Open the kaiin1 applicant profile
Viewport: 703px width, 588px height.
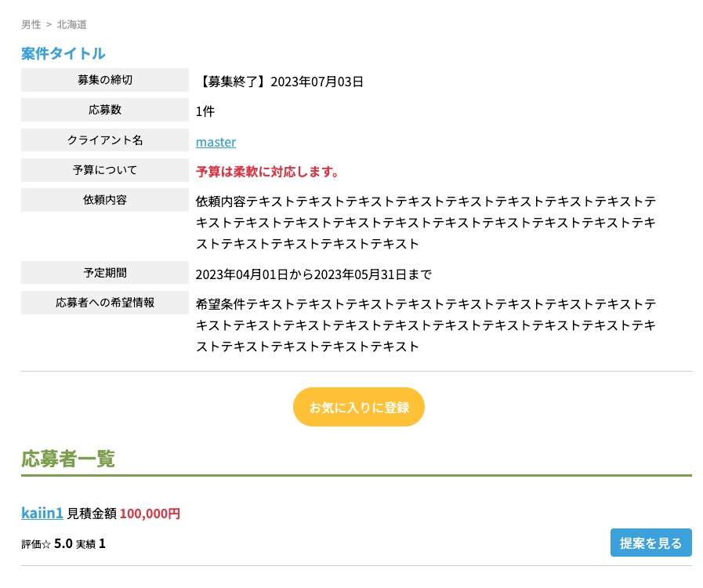(x=42, y=513)
